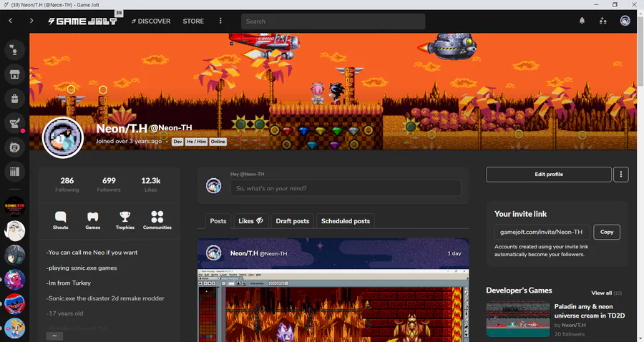Open the notifications bell
Viewport: 644px width, 342px height.
pos(582,21)
